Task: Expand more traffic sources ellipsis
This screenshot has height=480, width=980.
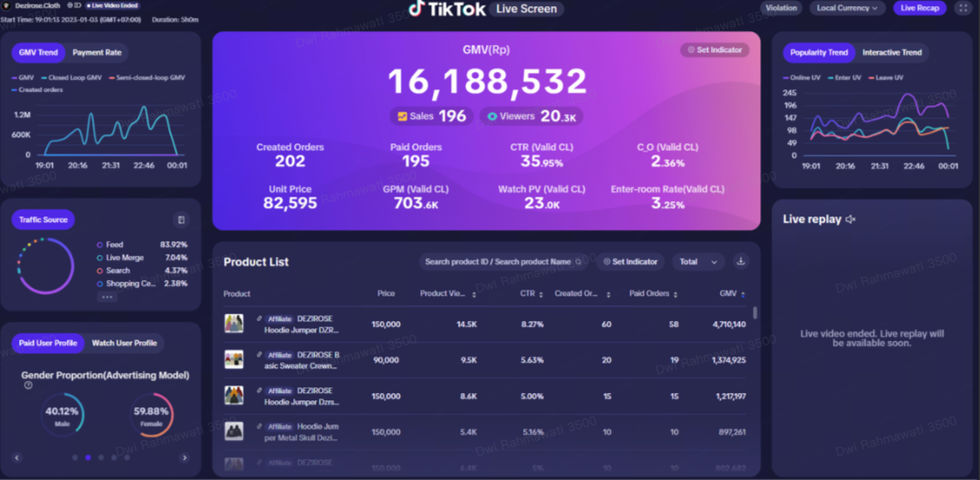Action: (107, 297)
